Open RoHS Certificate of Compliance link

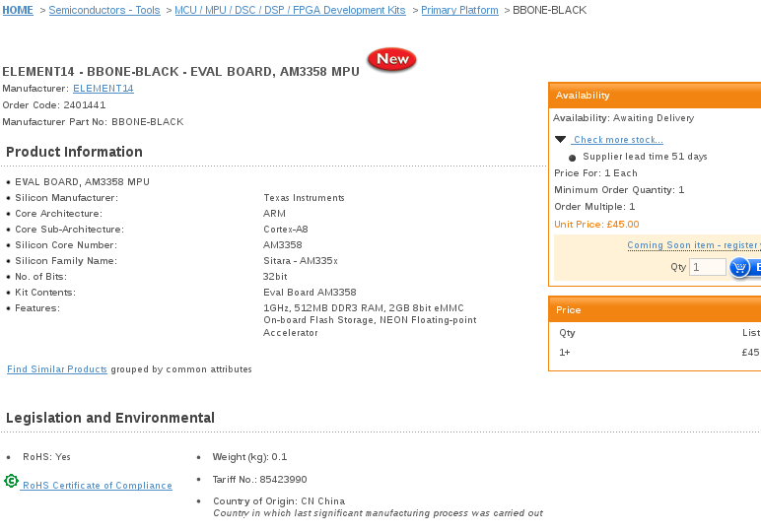[x=98, y=486]
